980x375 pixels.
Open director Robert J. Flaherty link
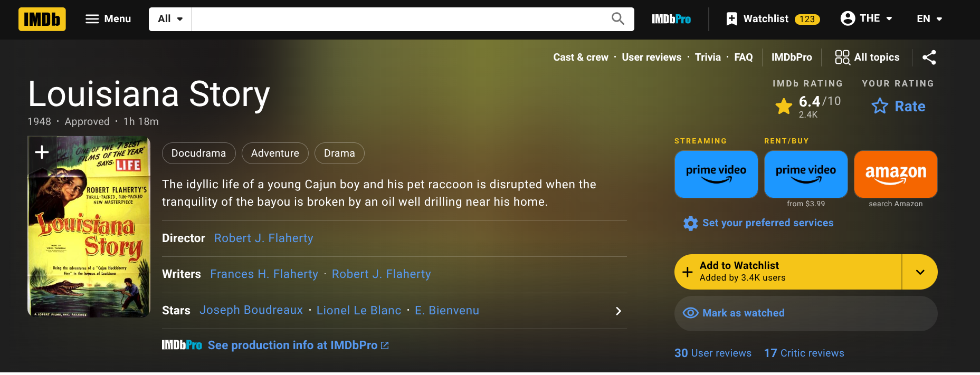tap(264, 238)
